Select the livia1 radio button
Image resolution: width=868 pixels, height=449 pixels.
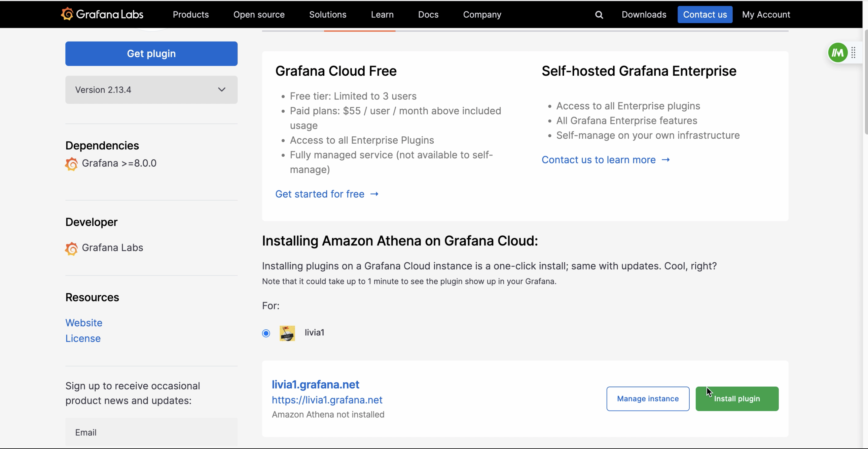coord(266,333)
